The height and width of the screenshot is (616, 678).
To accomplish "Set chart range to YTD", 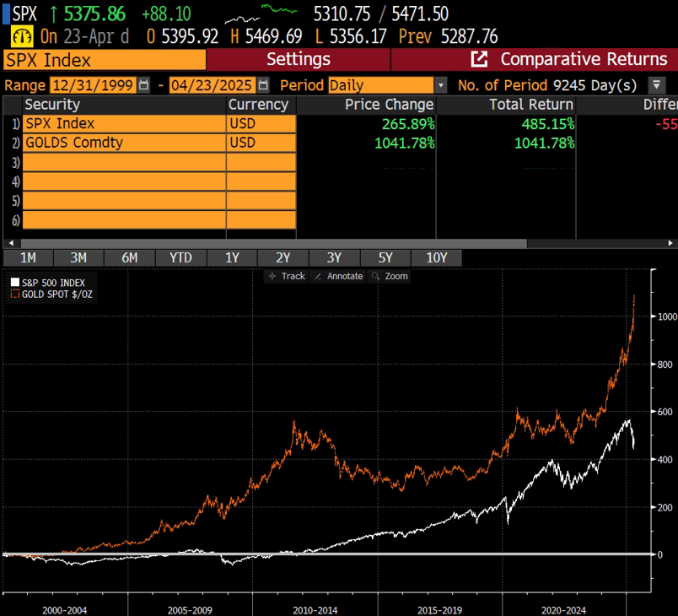I will coord(180,257).
